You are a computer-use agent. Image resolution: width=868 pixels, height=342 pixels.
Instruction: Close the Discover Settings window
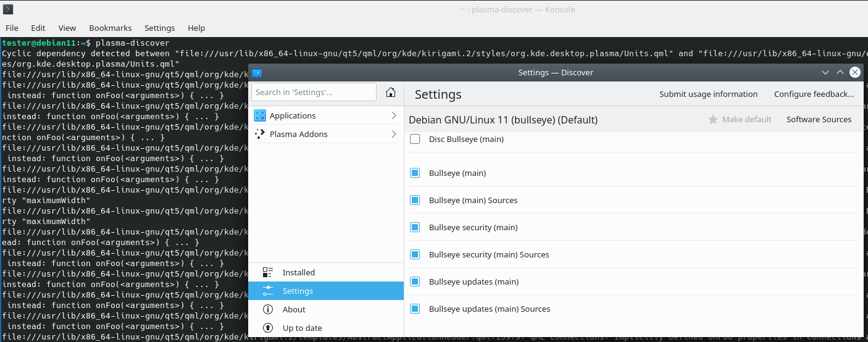point(855,72)
